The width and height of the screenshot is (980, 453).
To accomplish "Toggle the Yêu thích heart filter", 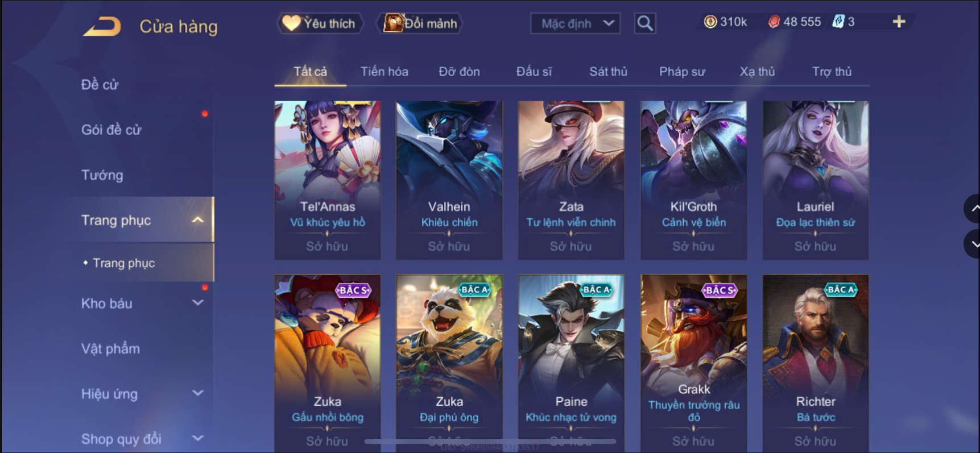I will point(320,23).
